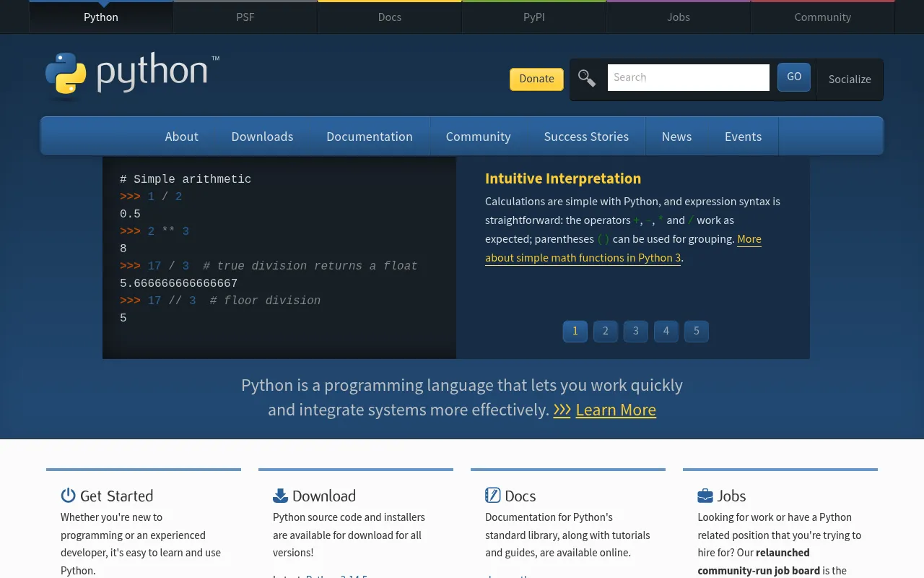This screenshot has height=578, width=924.
Task: Open the Documentation menu
Action: point(370,137)
